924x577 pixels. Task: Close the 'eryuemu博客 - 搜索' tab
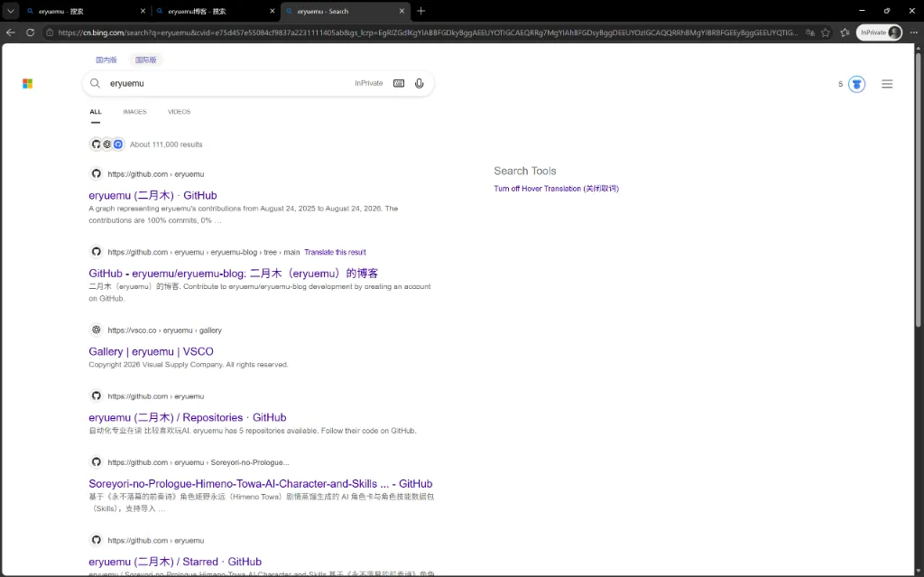(273, 11)
